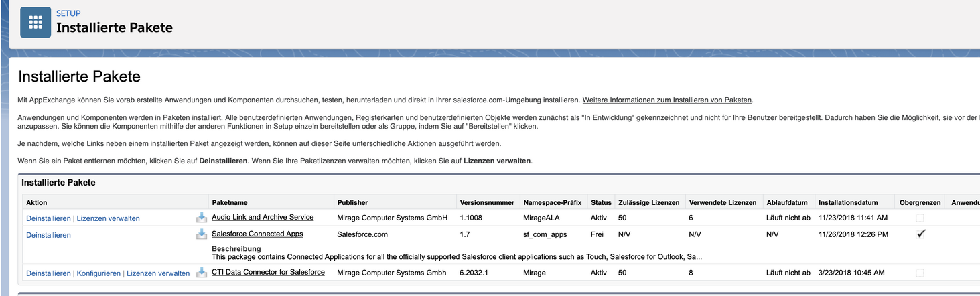Viewport: 980px width, 296px height.
Task: Select version number 1.1008
Action: (x=471, y=218)
